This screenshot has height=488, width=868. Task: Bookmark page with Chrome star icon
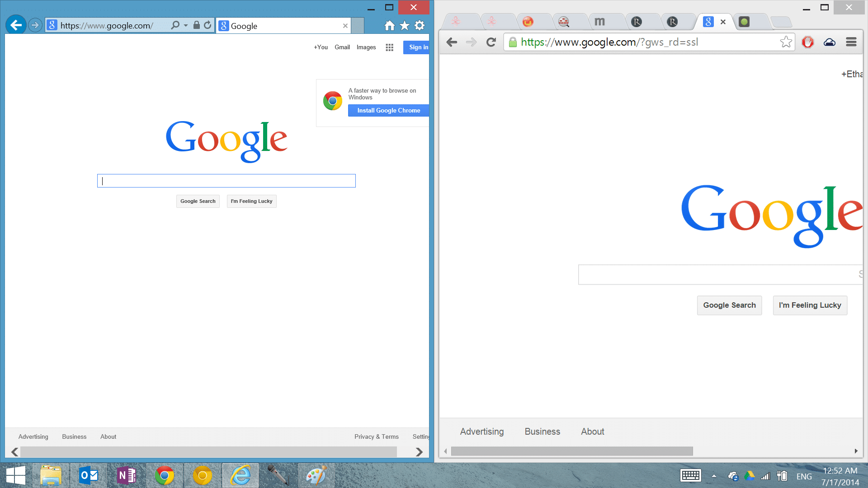point(786,42)
